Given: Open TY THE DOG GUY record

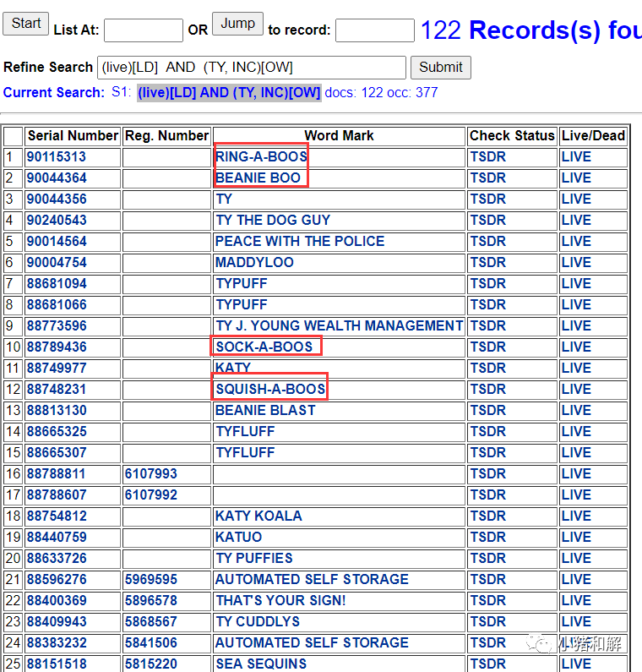Looking at the screenshot, I should (273, 221).
